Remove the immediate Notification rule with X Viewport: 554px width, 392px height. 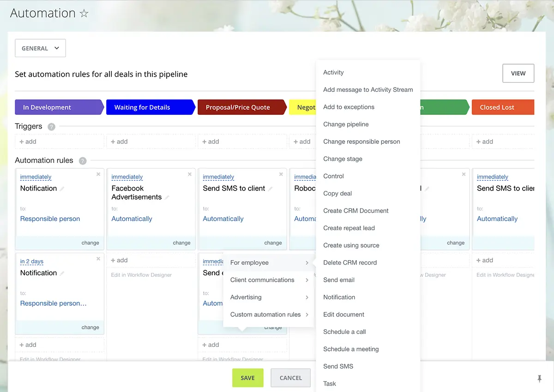point(98,174)
